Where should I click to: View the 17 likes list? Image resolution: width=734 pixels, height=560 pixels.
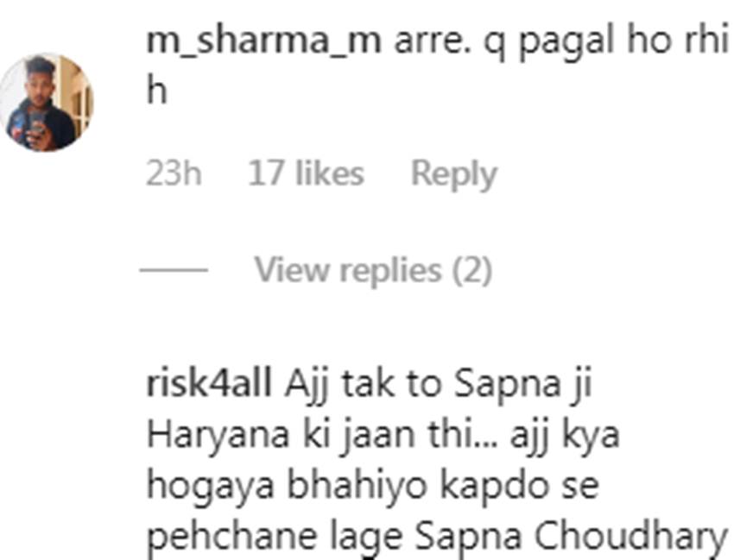(306, 173)
